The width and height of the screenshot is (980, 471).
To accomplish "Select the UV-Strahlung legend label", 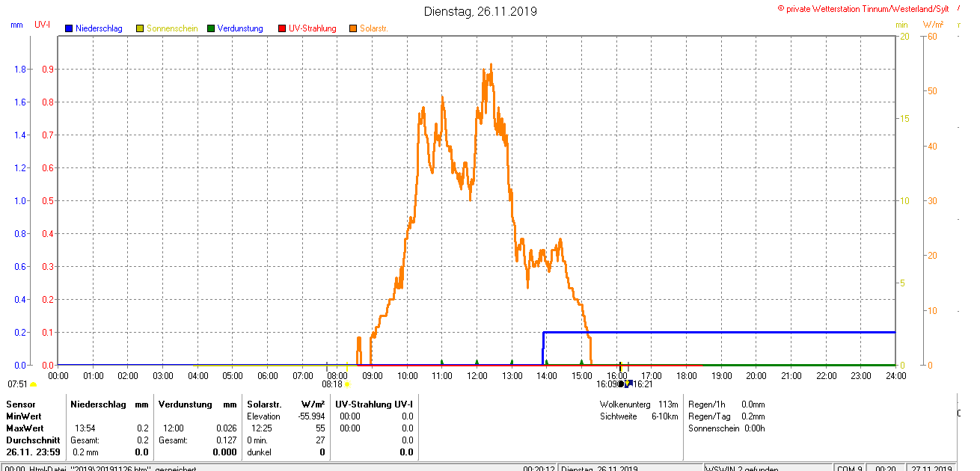I will point(313,28).
